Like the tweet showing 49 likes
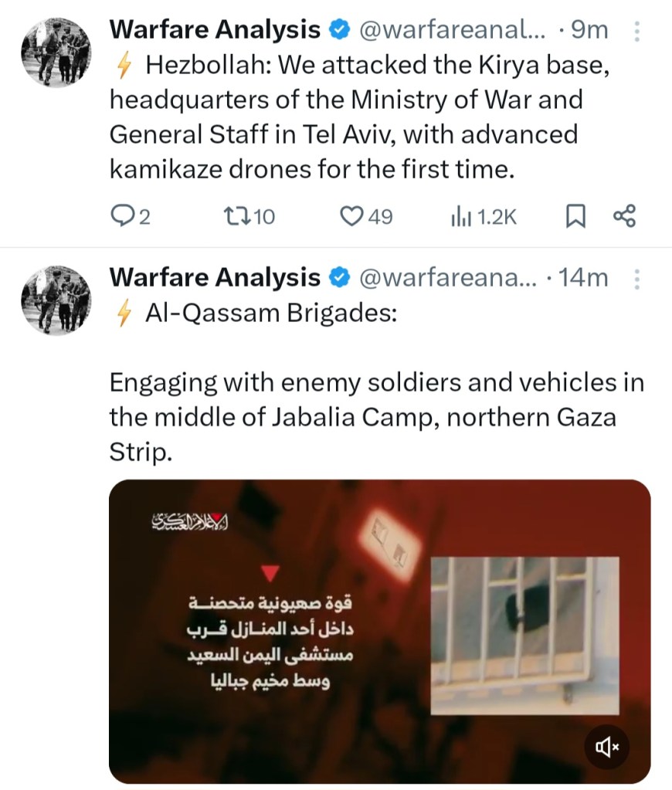672x790 pixels. pyautogui.click(x=352, y=218)
